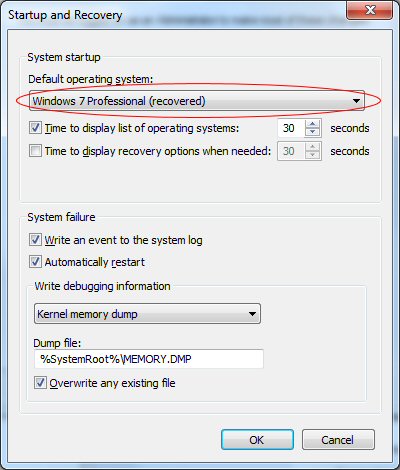Uncheck Overwrite any existing file
This screenshot has height=470, width=400.
(40, 383)
